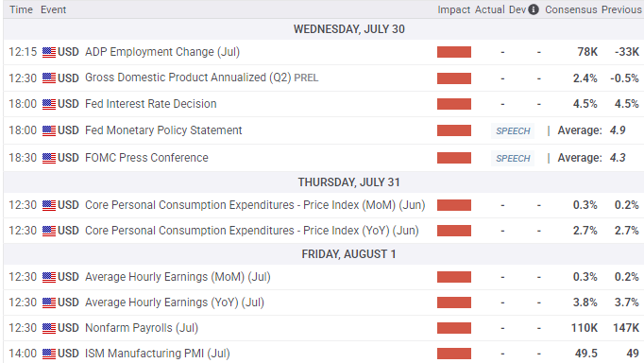Select the Time column header
The image size is (644, 363).
(21, 9)
